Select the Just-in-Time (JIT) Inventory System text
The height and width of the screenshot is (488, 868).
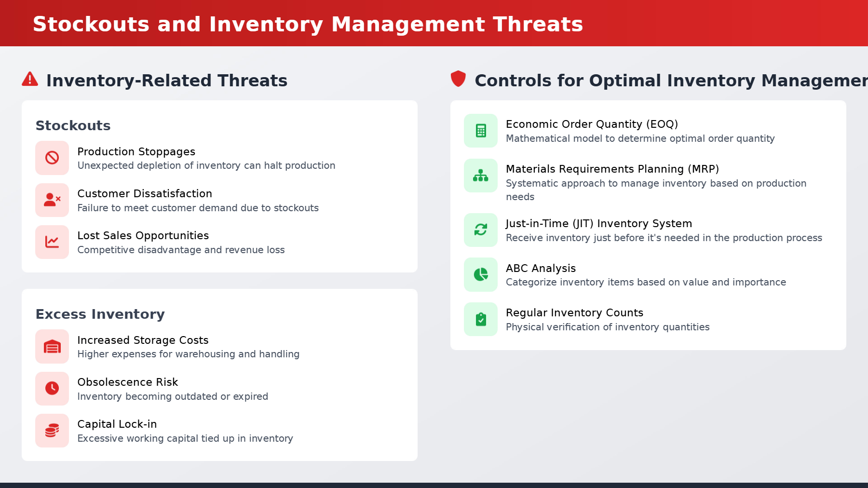coord(599,223)
